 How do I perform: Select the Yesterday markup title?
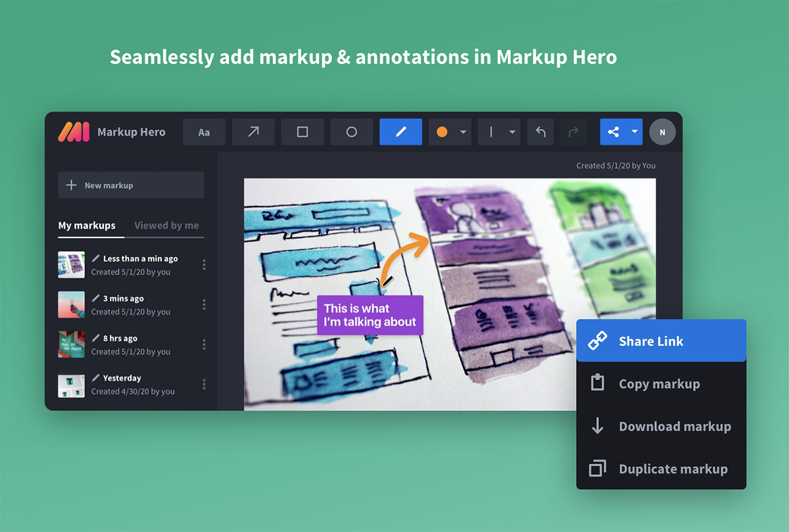tap(122, 378)
